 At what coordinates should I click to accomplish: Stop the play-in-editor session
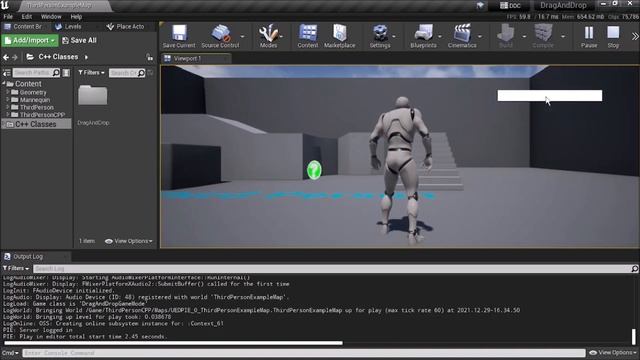(613, 36)
